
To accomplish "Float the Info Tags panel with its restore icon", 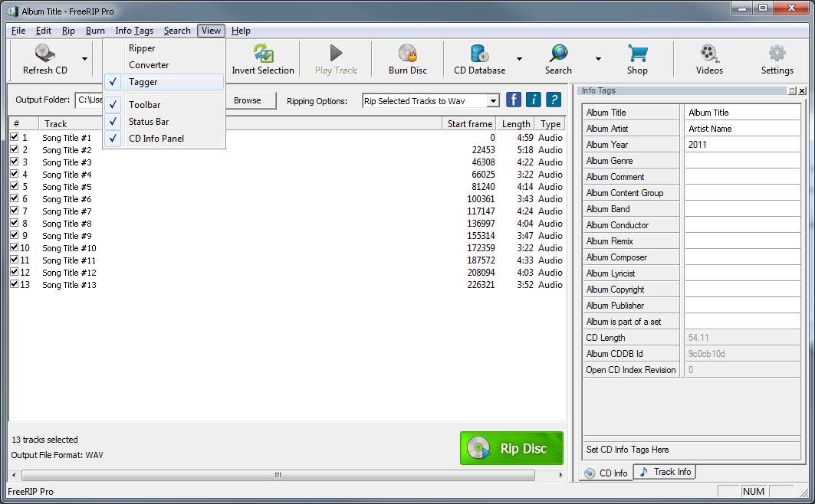I will click(792, 91).
